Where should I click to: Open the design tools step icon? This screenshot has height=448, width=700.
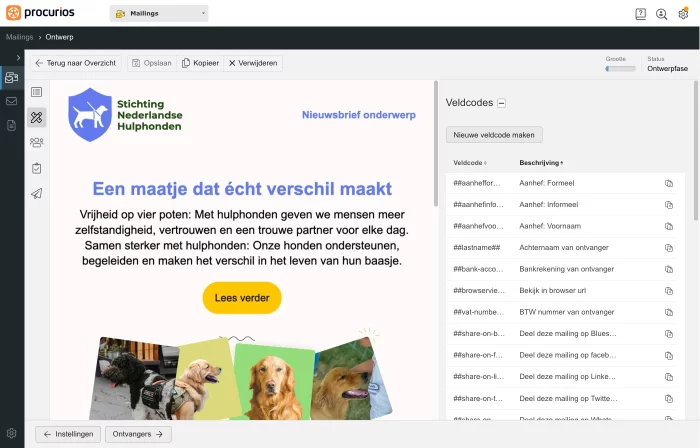(x=37, y=118)
